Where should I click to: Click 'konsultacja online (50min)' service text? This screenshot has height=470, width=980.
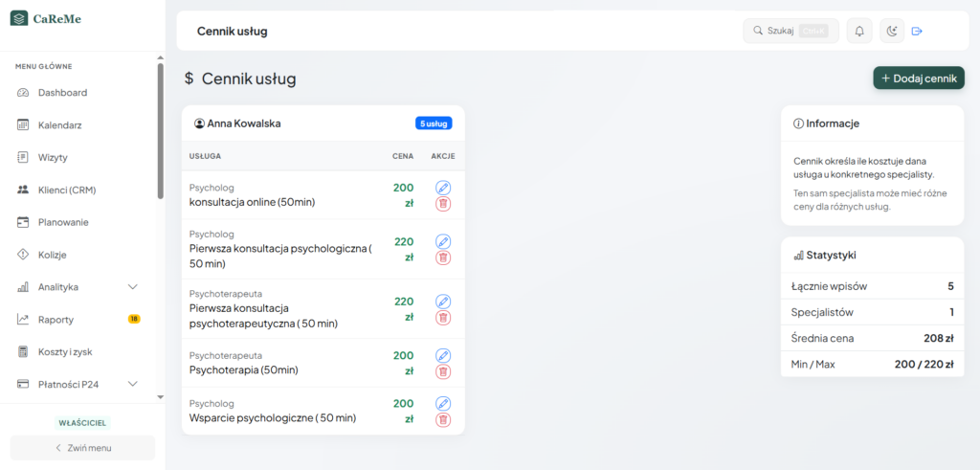tap(253, 203)
